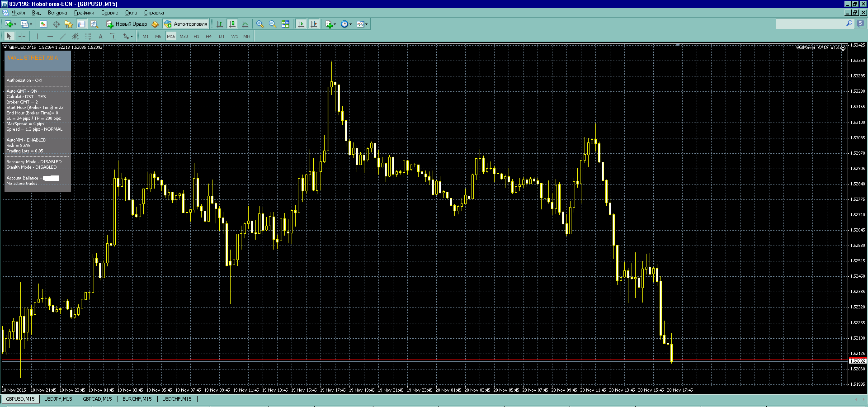Choose the trendline tool
This screenshot has height=407, width=868.
[62, 36]
